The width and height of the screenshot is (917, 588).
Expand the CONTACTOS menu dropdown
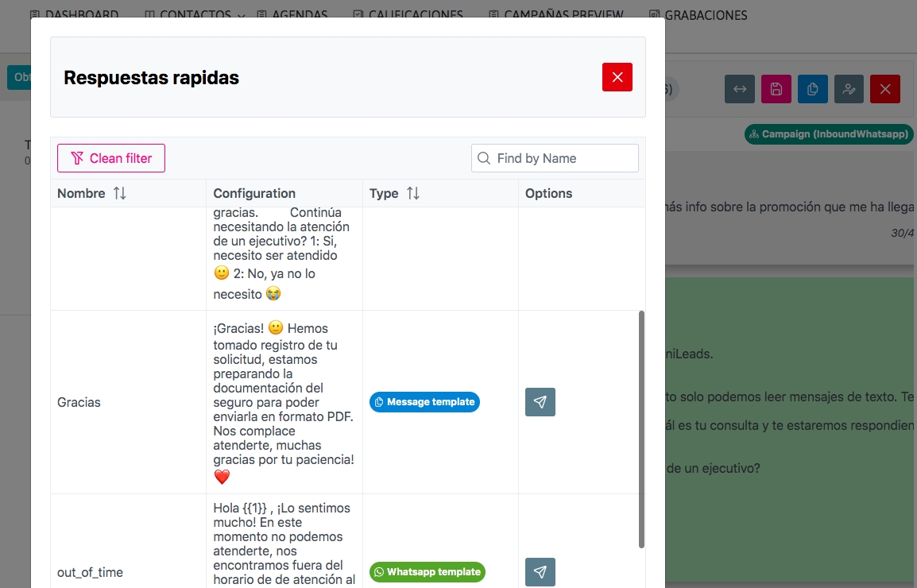coord(195,14)
